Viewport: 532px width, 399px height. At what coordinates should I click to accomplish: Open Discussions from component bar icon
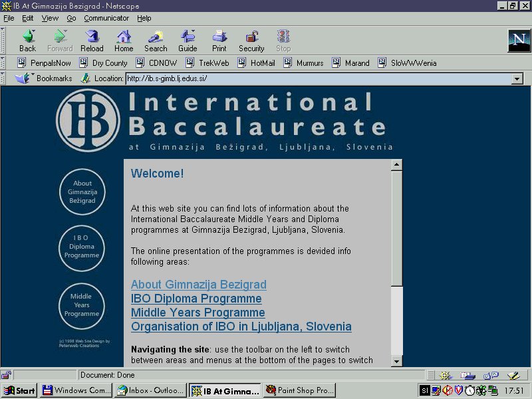pos(491,375)
